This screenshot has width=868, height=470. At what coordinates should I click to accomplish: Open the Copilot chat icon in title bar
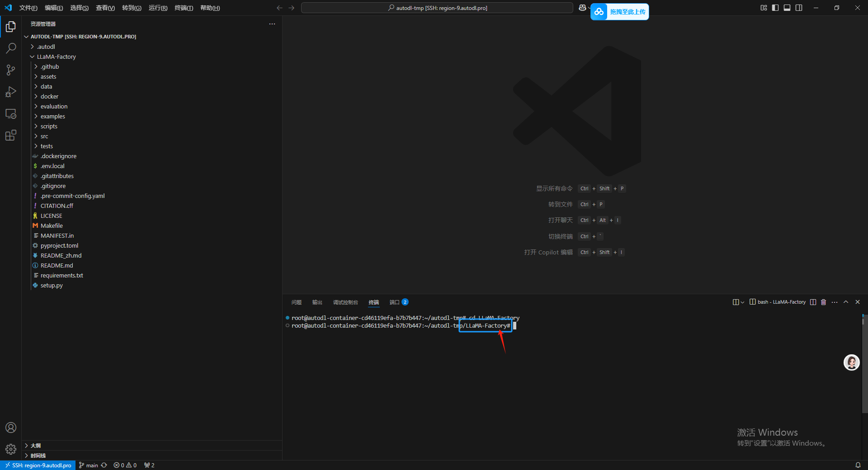[582, 8]
